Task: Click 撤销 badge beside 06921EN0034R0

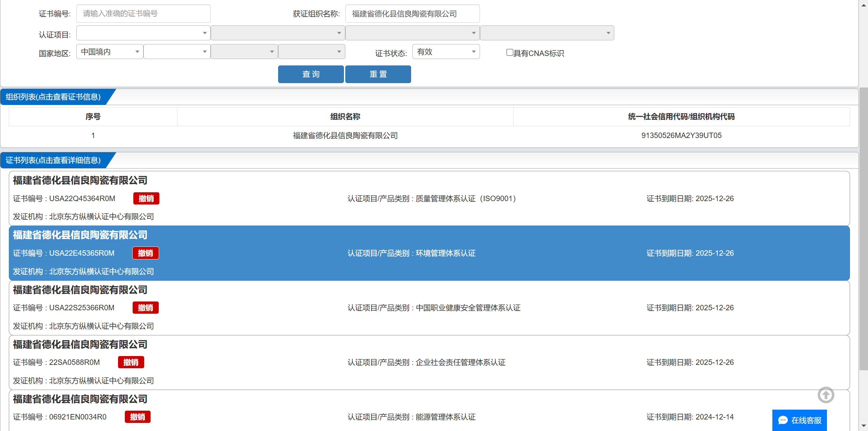Action: [137, 417]
